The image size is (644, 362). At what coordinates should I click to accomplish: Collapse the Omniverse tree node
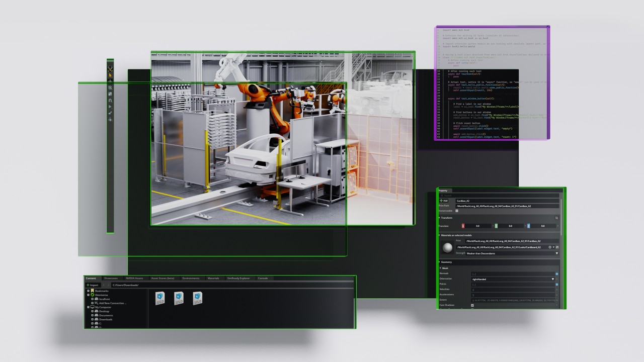point(88,295)
